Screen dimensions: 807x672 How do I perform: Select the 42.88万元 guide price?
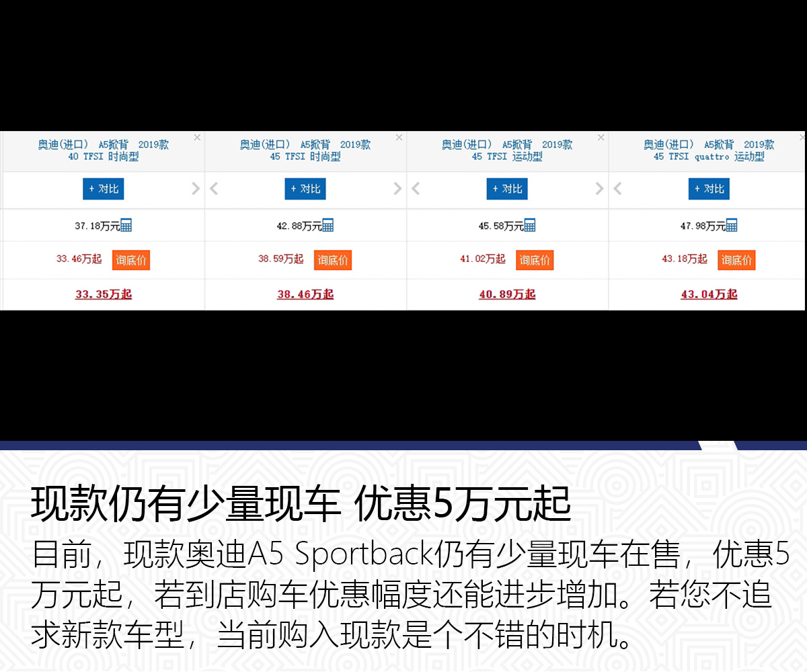coord(299,226)
